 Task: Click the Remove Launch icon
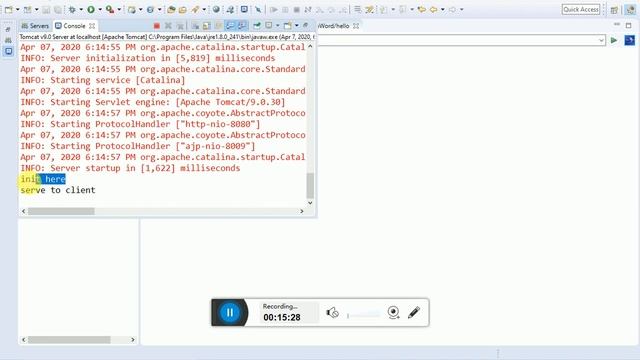[x=168, y=26]
